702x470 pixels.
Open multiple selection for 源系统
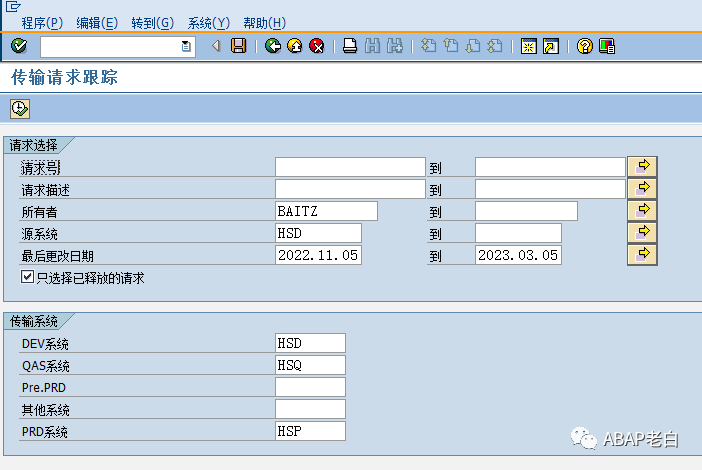point(642,232)
